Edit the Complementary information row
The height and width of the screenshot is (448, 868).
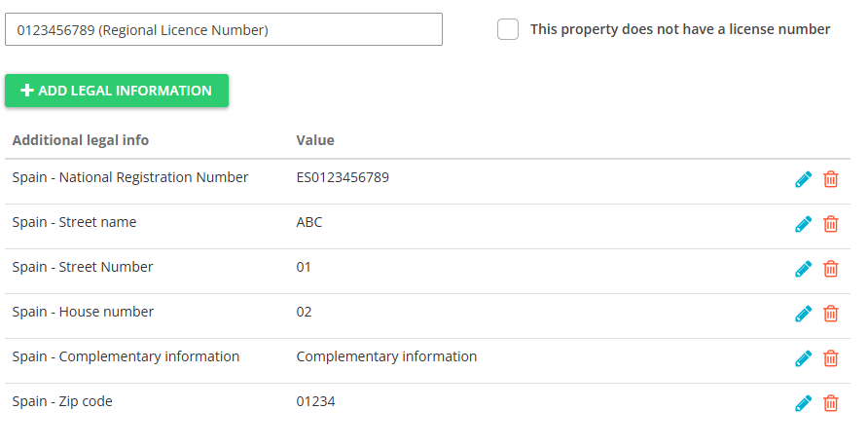803,358
